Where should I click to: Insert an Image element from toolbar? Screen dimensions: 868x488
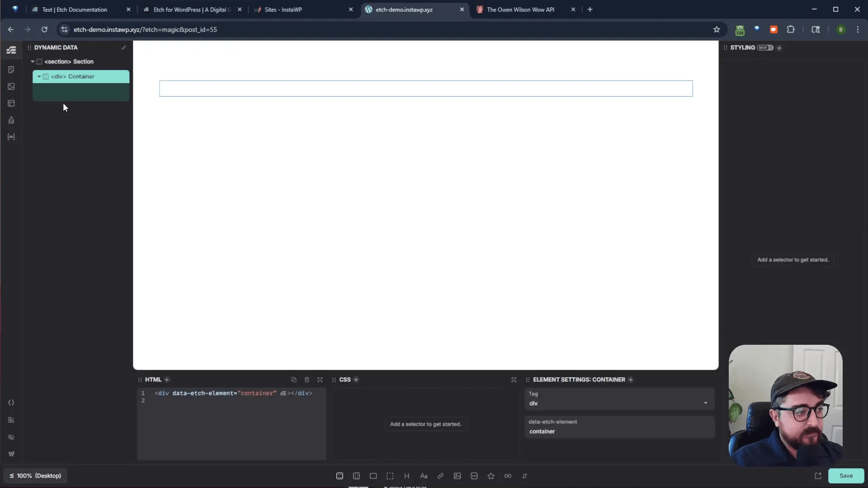pyautogui.click(x=457, y=476)
